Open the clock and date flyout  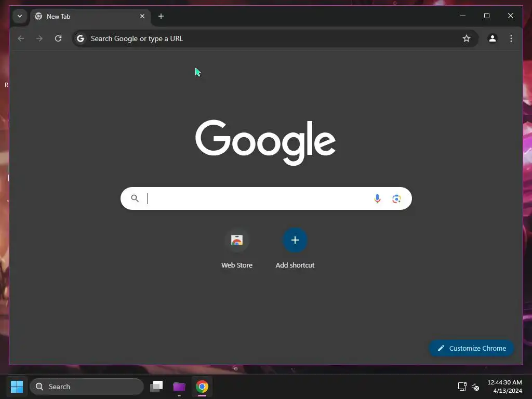504,387
